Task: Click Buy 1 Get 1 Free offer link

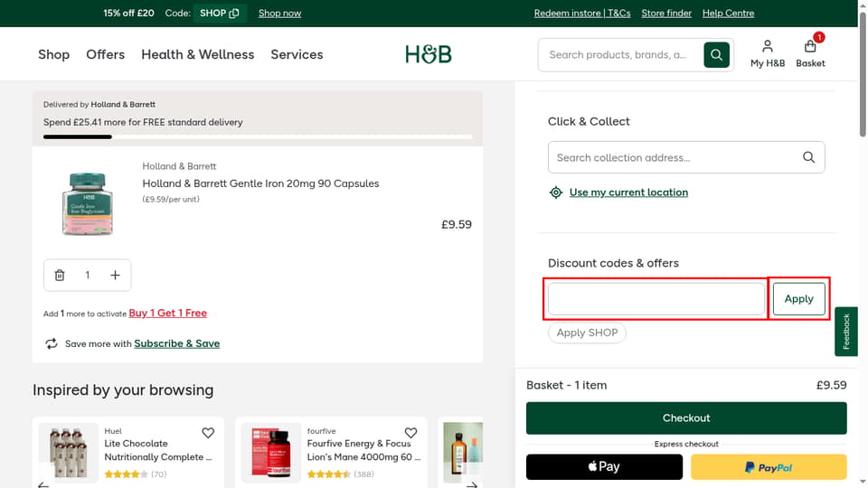Action: (168, 314)
